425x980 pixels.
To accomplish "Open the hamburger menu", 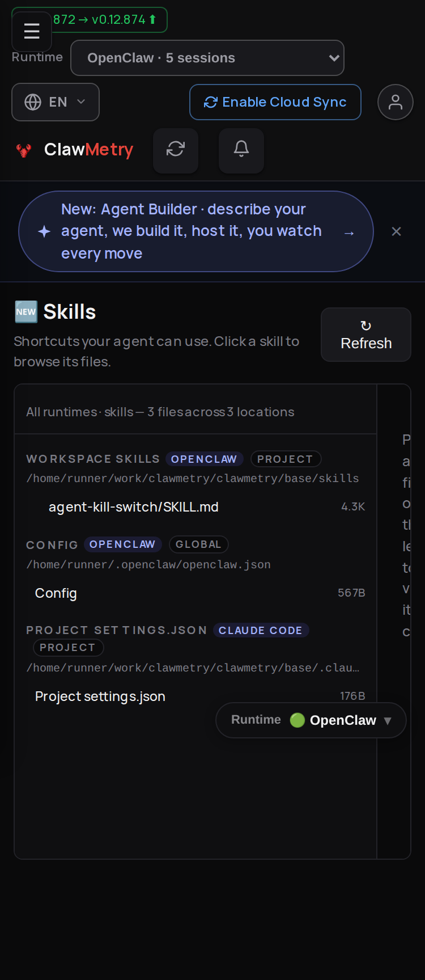I will pyautogui.click(x=32, y=31).
